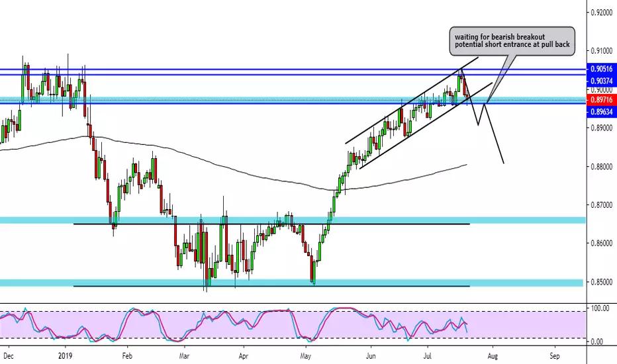Click the Apr label on time axis
Viewport: 617px width, 364px height.
[x=244, y=356]
